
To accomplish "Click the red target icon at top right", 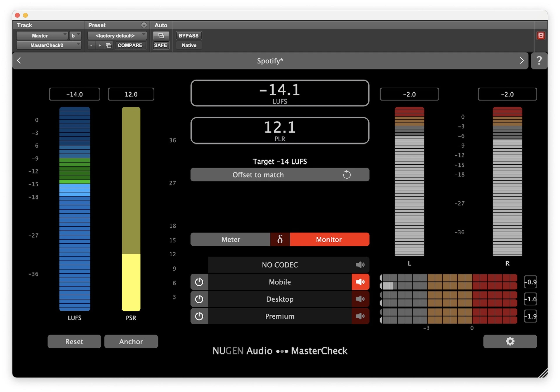I will (x=541, y=36).
